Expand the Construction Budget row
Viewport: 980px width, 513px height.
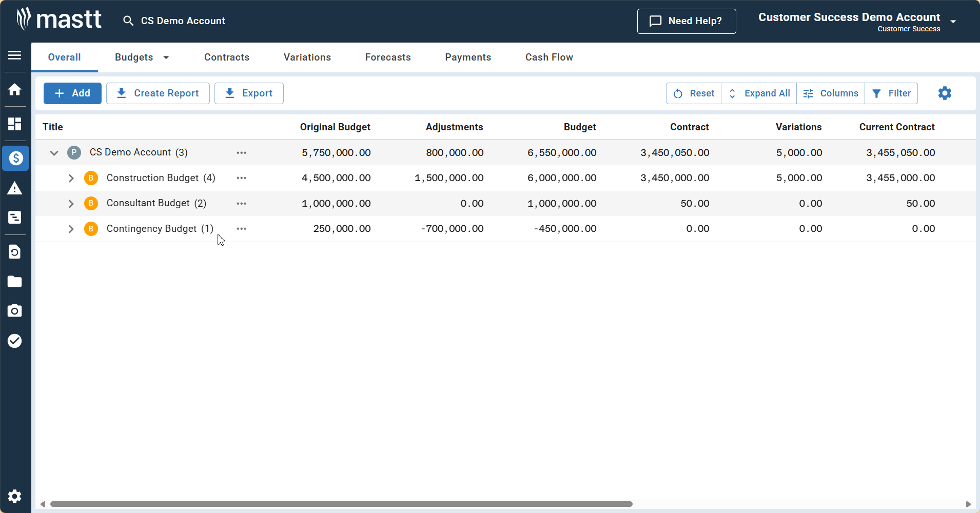coord(71,178)
